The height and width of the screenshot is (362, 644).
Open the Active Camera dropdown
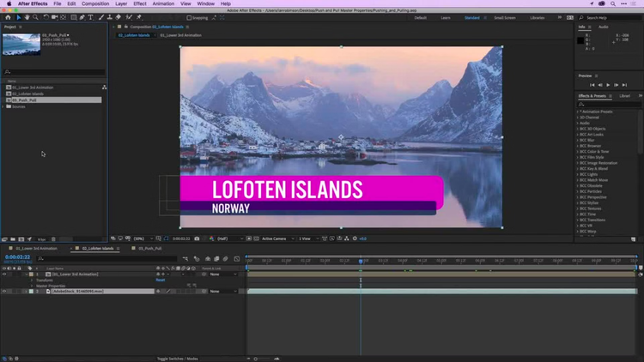pos(276,238)
